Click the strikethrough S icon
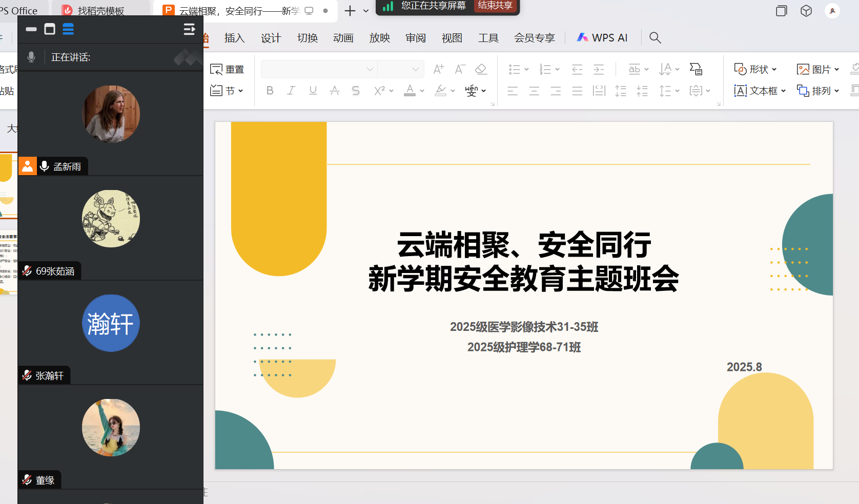The image size is (859, 504). (x=356, y=91)
